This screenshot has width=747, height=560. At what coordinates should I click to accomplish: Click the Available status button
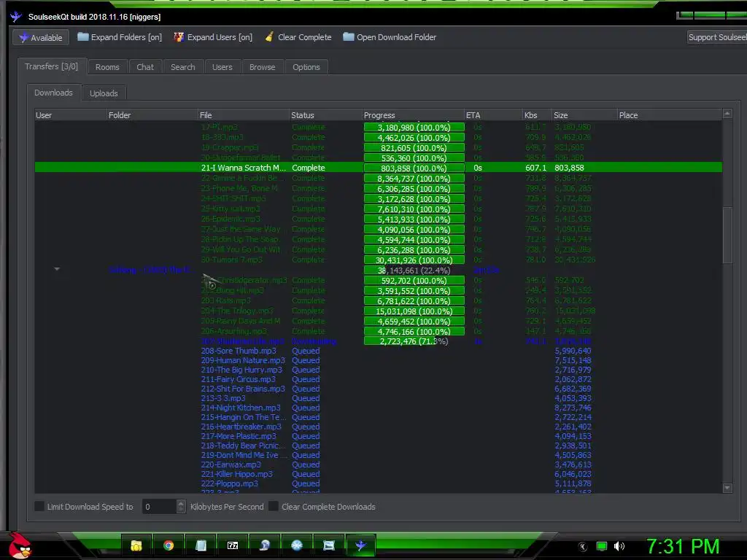(x=41, y=38)
